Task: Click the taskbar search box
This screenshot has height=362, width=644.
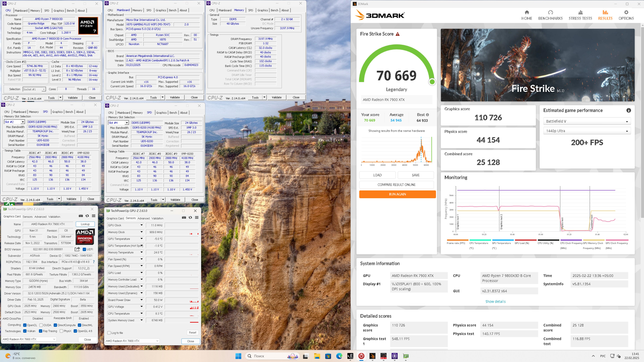Action: [x=272, y=356]
